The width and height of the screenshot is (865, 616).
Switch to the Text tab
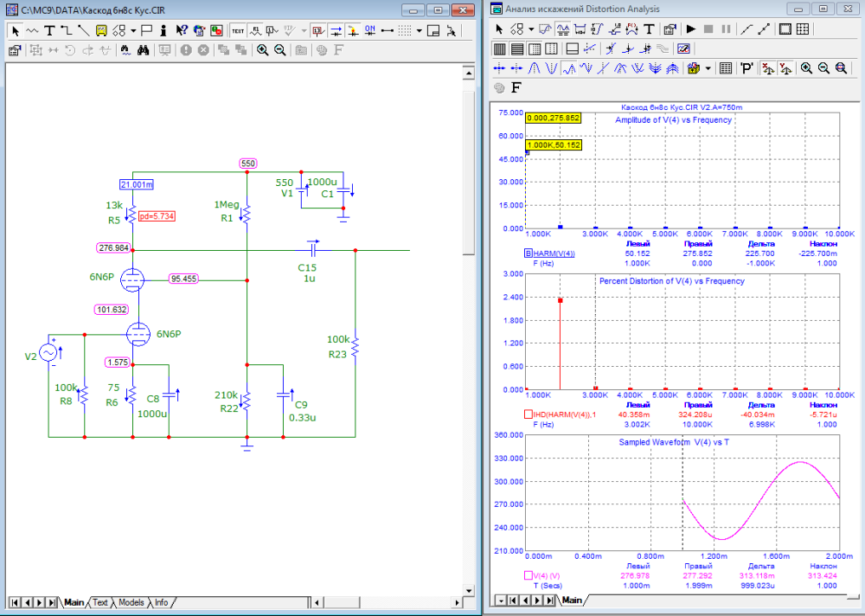point(100,602)
